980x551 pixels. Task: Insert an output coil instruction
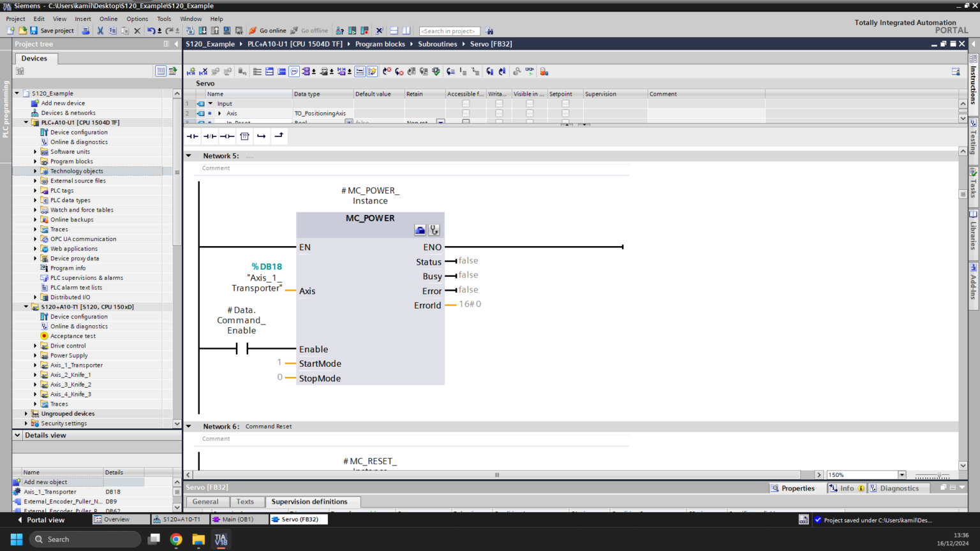tap(227, 136)
